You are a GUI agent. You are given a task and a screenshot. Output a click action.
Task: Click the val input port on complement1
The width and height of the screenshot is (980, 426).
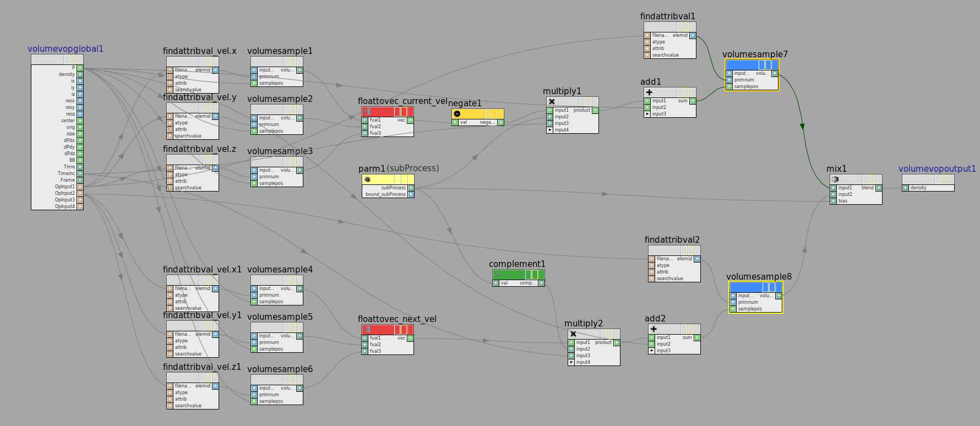pyautogui.click(x=496, y=283)
